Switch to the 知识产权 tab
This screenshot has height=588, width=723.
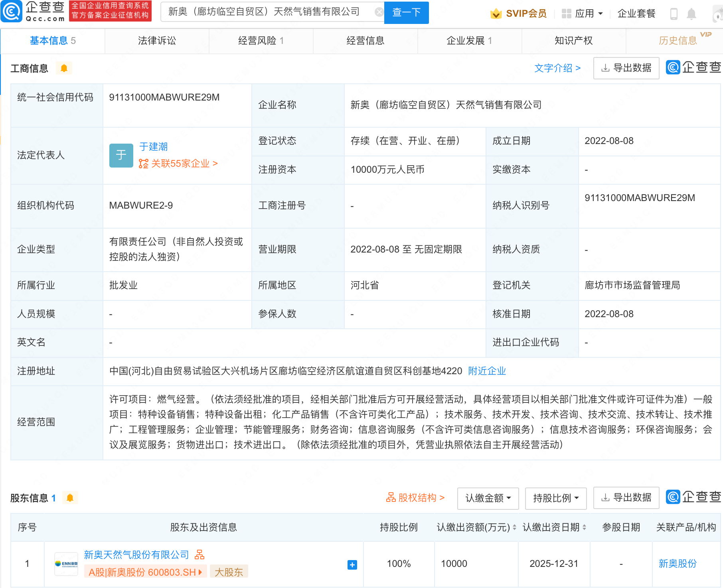click(x=573, y=41)
